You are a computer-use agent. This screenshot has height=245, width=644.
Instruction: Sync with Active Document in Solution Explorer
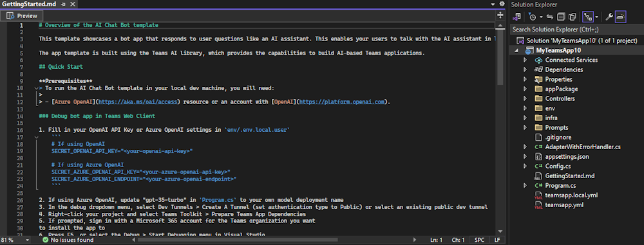coord(551,17)
